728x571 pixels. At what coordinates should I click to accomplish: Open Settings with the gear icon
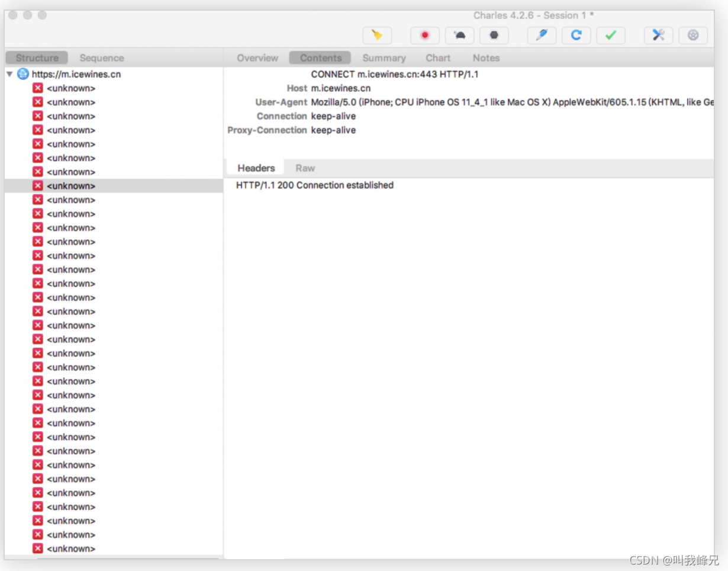(x=693, y=36)
